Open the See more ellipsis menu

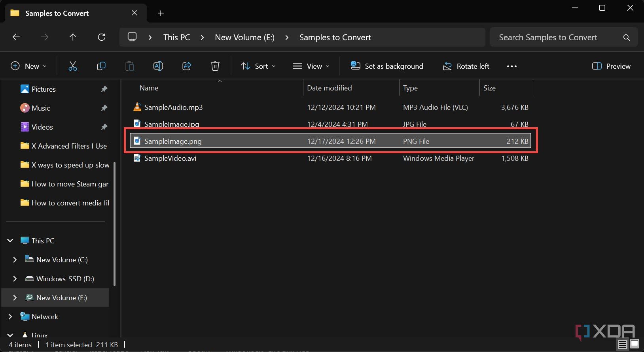pyautogui.click(x=512, y=66)
